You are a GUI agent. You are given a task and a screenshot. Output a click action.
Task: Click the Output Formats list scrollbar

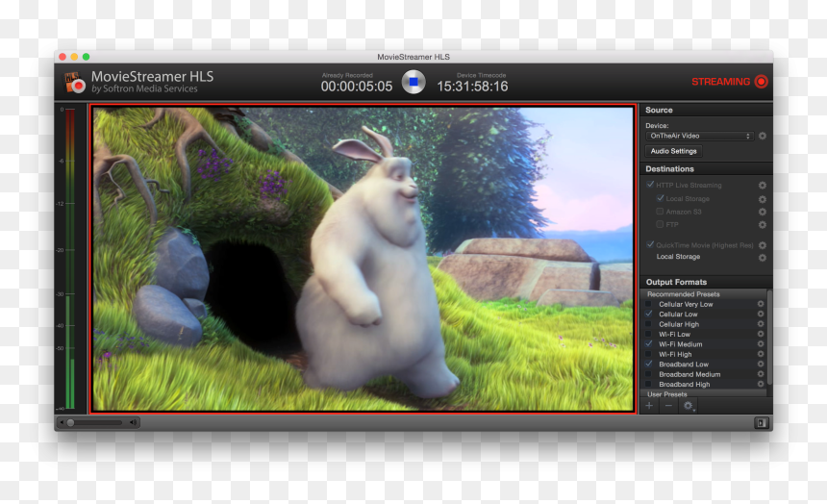coord(769,338)
